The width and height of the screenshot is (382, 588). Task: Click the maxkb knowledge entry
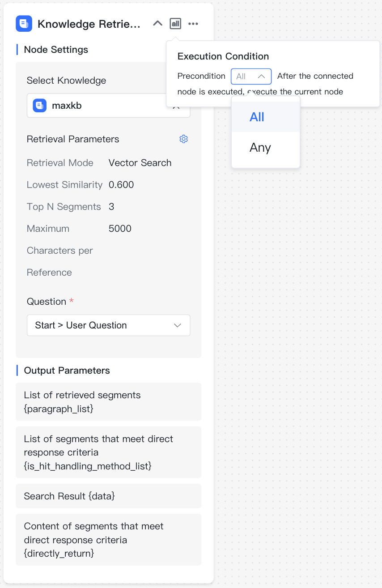click(108, 106)
